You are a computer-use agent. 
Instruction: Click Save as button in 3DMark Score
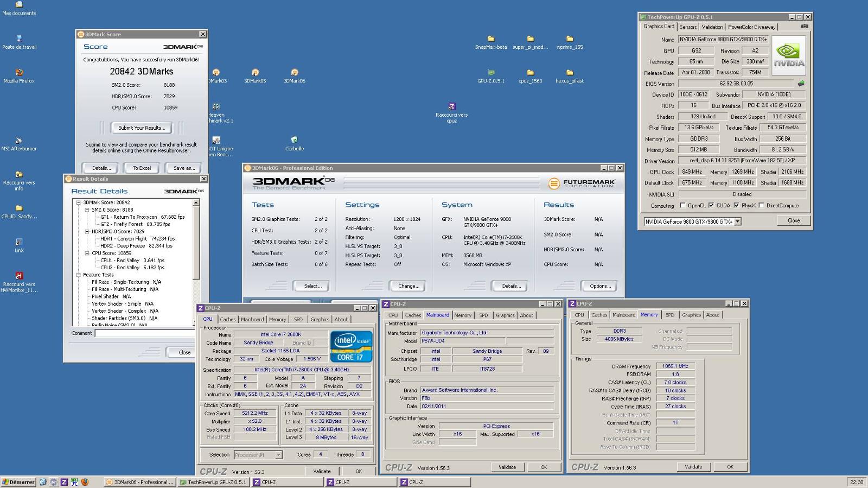pyautogui.click(x=184, y=168)
